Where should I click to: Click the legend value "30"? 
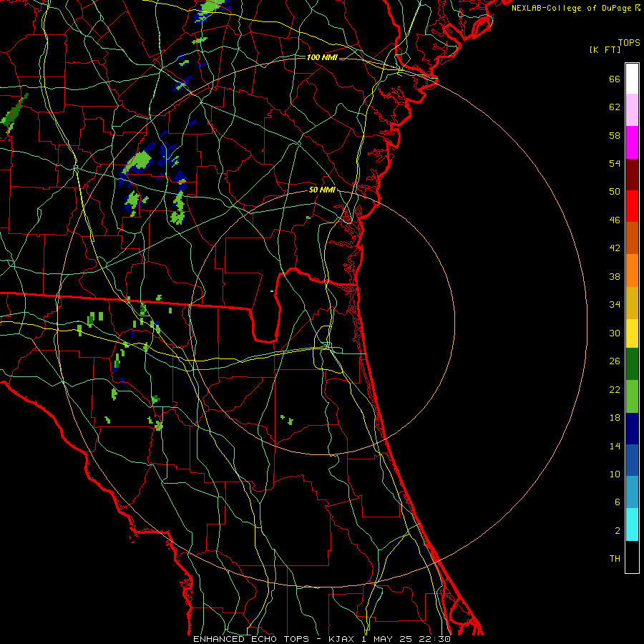coord(615,333)
